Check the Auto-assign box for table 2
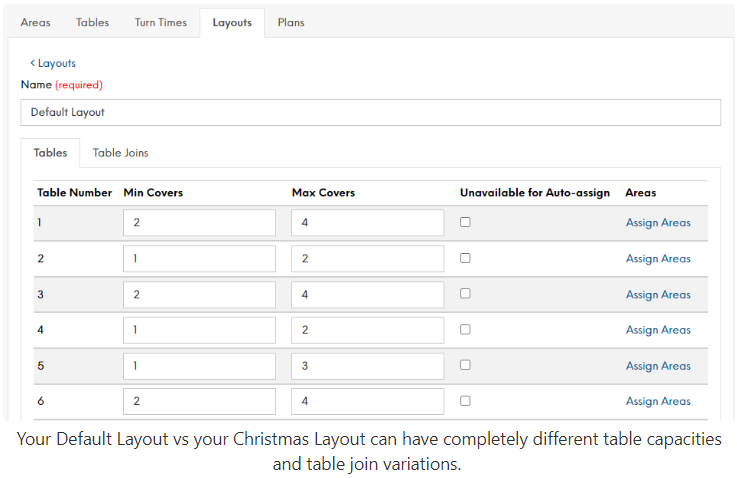 click(x=465, y=258)
